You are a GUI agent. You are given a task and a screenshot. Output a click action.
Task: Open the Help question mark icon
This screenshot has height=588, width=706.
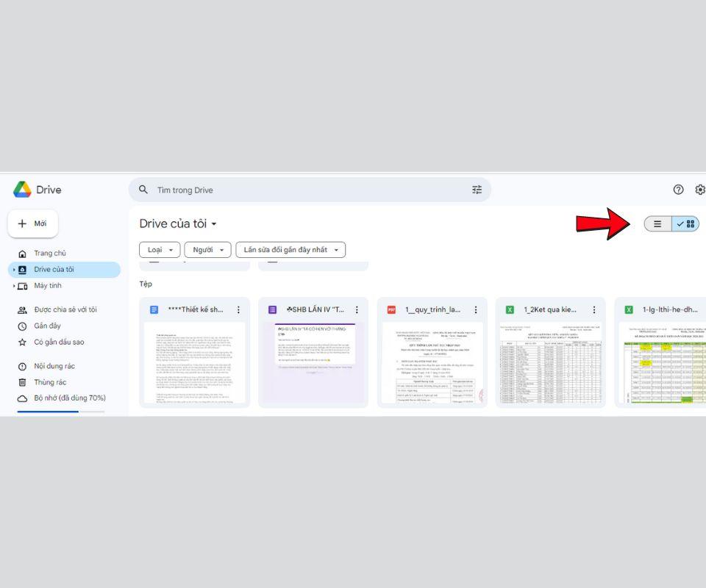678,190
